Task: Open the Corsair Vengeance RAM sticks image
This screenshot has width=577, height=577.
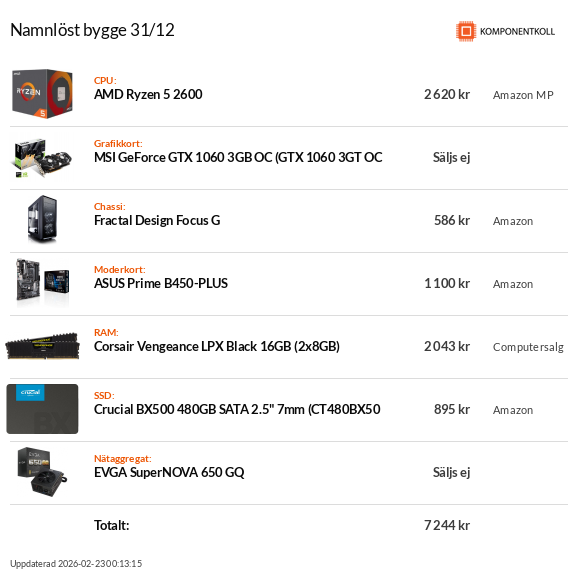Action: point(42,346)
